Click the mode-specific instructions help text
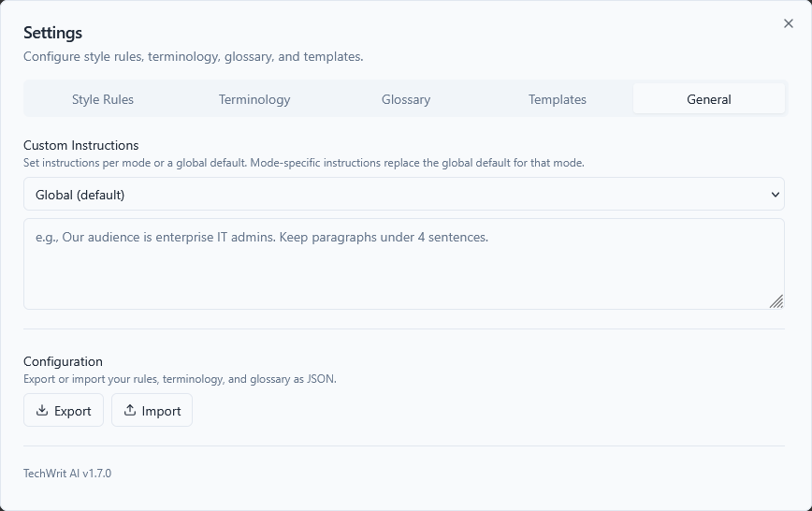812x511 pixels. [x=304, y=163]
